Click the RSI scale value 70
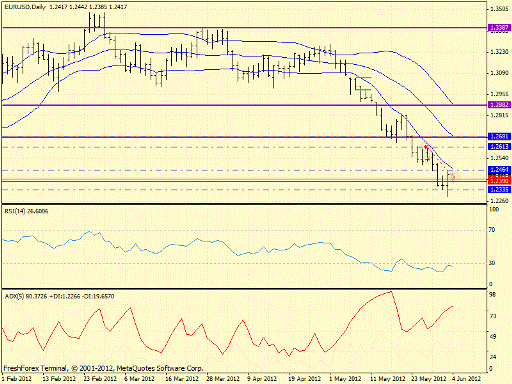The image size is (512, 384). pos(492,230)
